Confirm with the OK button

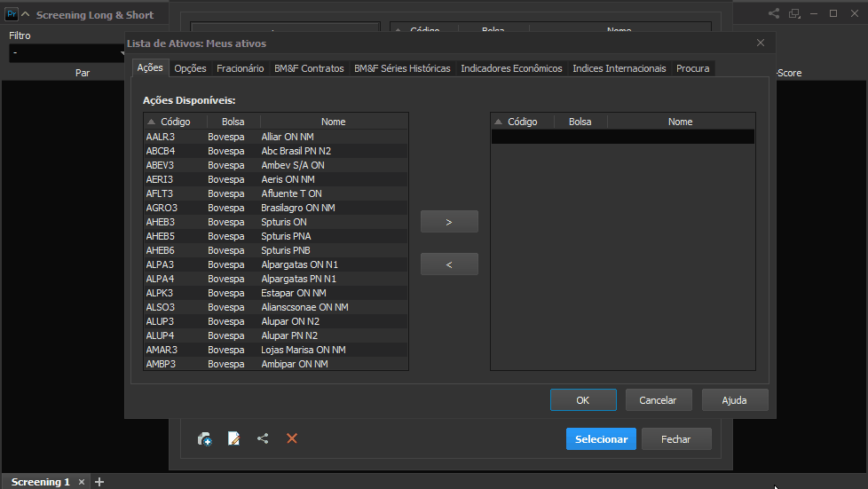pos(583,400)
